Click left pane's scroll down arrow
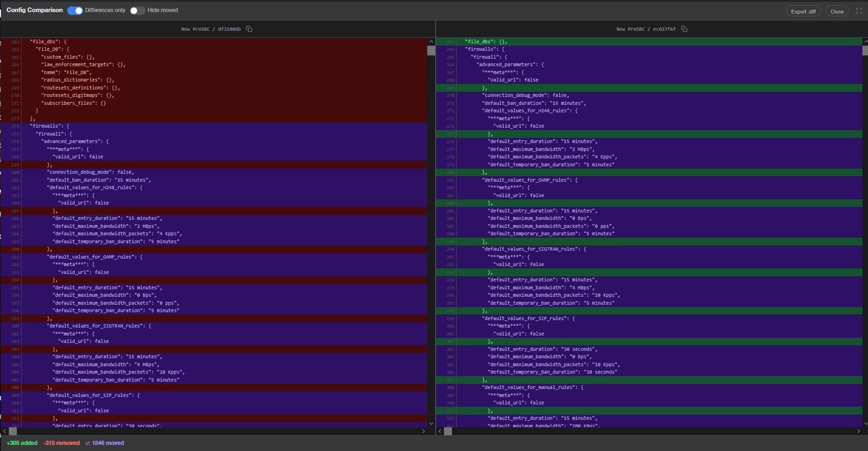868x451 pixels. click(x=431, y=424)
